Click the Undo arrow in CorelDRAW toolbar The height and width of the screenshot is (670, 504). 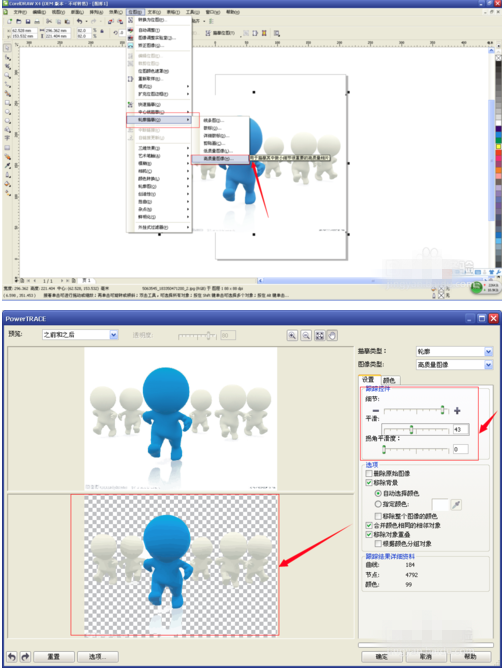pos(79,21)
